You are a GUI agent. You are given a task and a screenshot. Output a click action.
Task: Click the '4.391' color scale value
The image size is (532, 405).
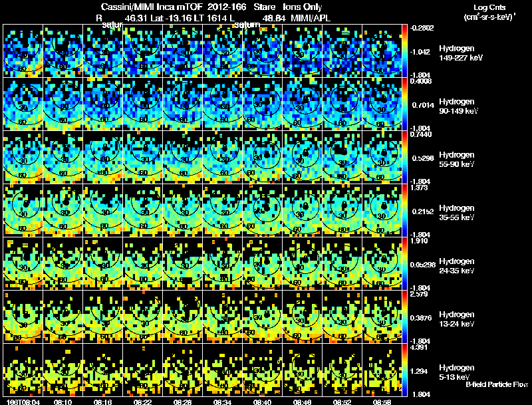[x=419, y=347]
